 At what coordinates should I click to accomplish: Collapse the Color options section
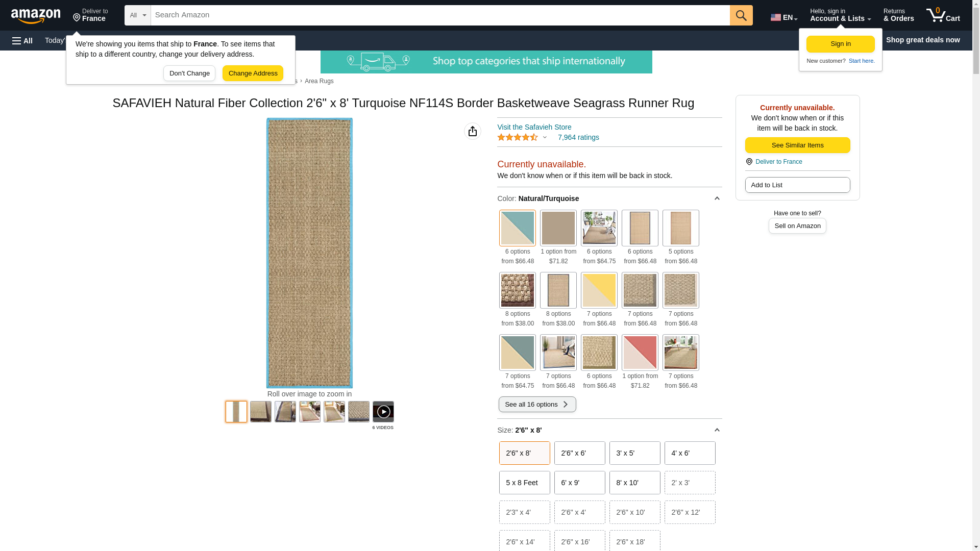point(717,198)
